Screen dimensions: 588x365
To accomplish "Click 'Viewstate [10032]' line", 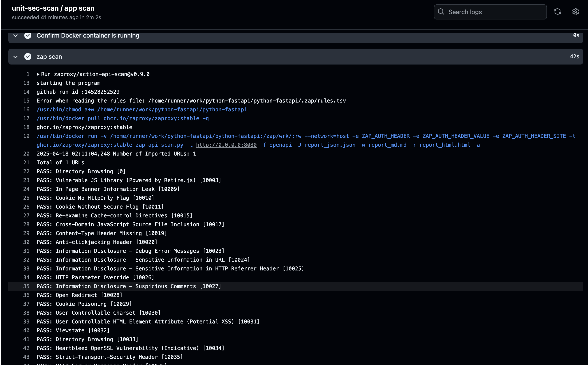I will 73,331.
